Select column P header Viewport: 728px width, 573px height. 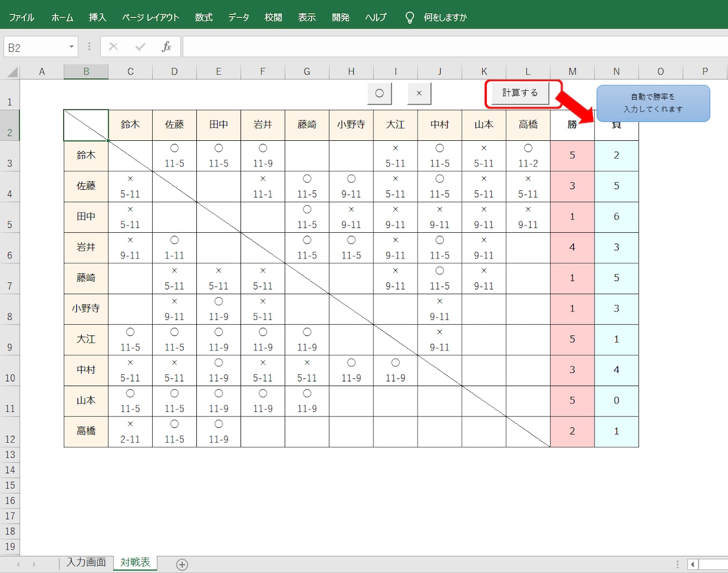[x=705, y=72]
